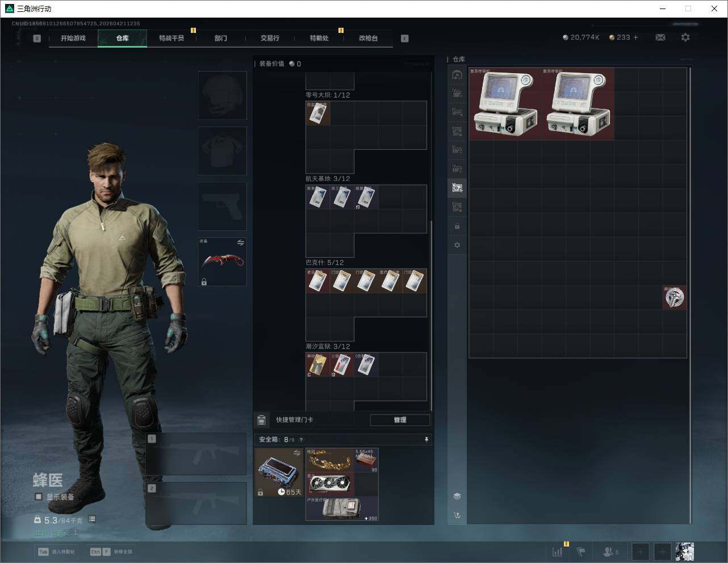This screenshot has width=728, height=563.
Task: Select the graphics card item in safe box
Action: (x=330, y=484)
